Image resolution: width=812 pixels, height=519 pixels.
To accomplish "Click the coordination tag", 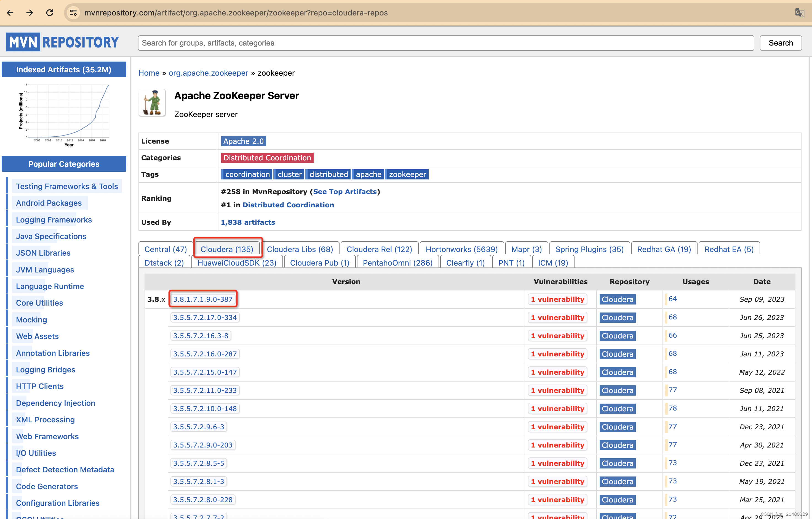I will pyautogui.click(x=247, y=174).
